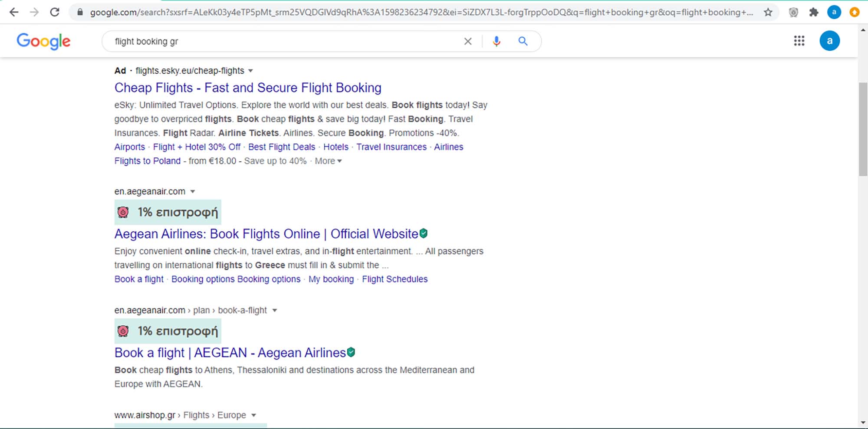Image resolution: width=868 pixels, height=429 pixels.
Task: Bookmark this page with the star icon
Action: (768, 12)
